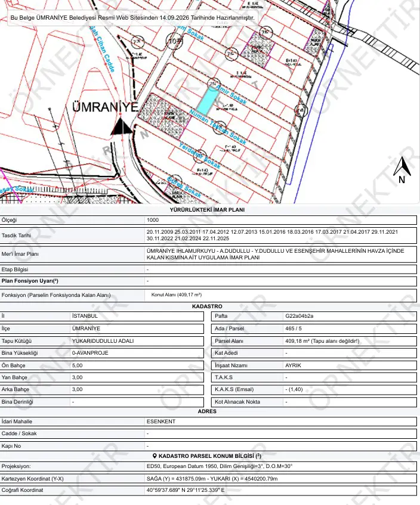This screenshot has height=505, width=420.
Task: Click the Ölçeği value 1000
Action: click(153, 220)
